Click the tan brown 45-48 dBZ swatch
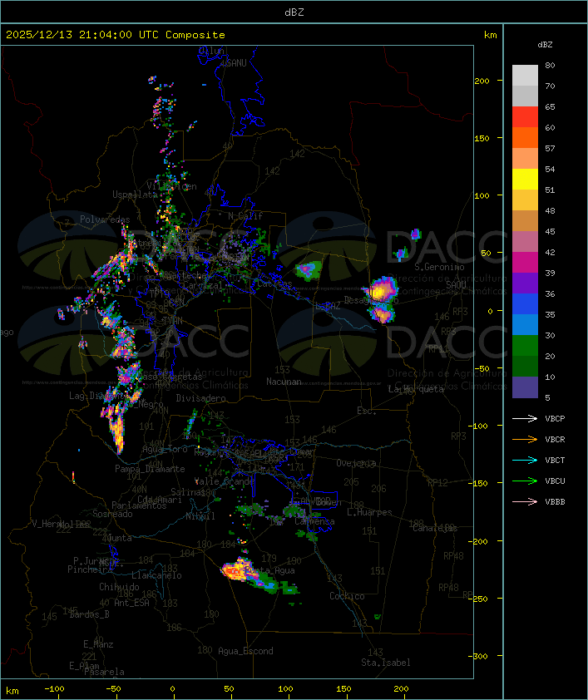This screenshot has width=588, height=700. point(525,220)
